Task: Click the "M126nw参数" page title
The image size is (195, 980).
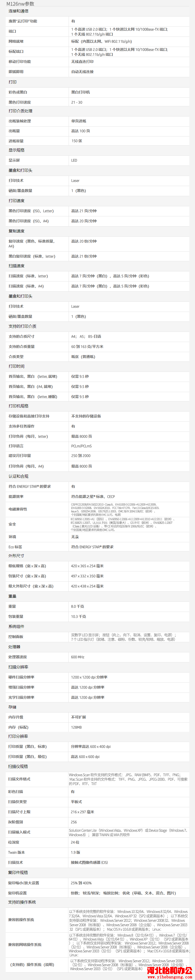Action: (x=20, y=4)
